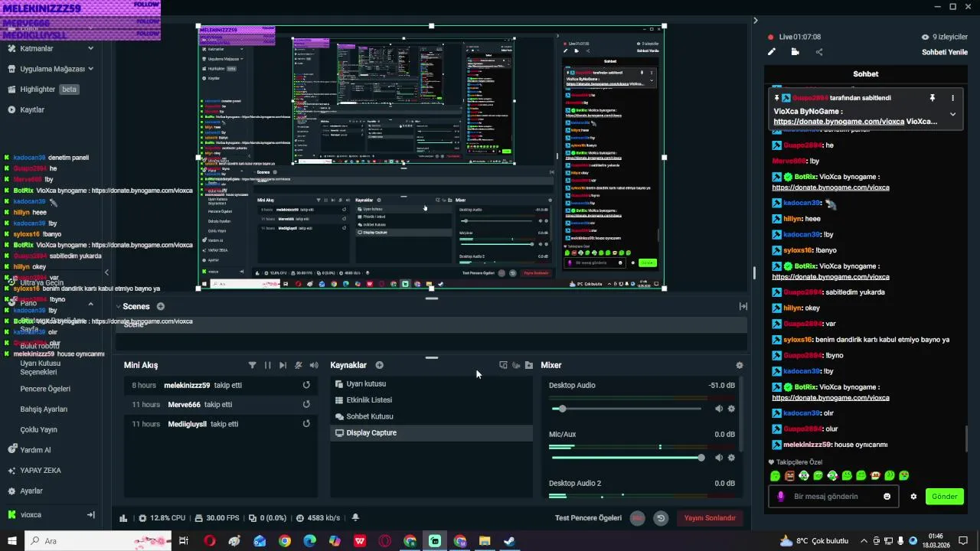Open pinned message three-dot menu
The image size is (980, 551).
point(952,98)
